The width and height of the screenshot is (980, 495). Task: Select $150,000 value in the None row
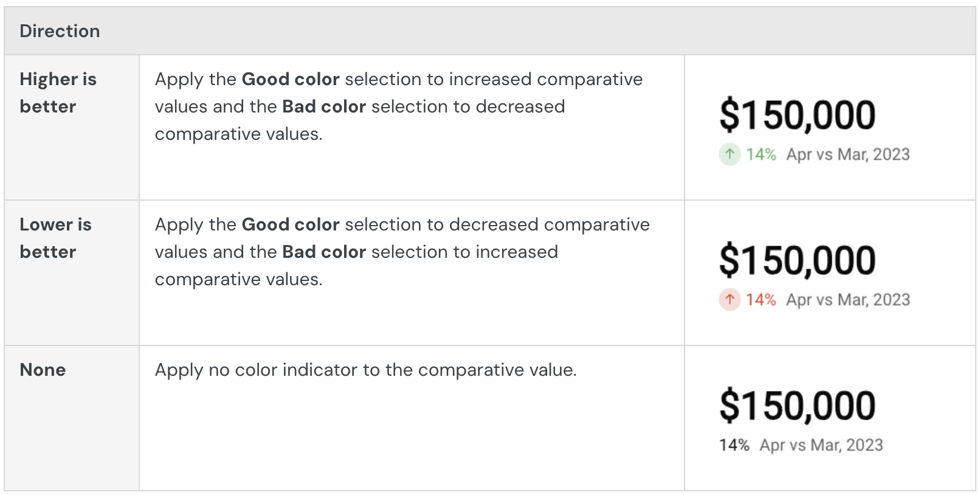coord(797,406)
